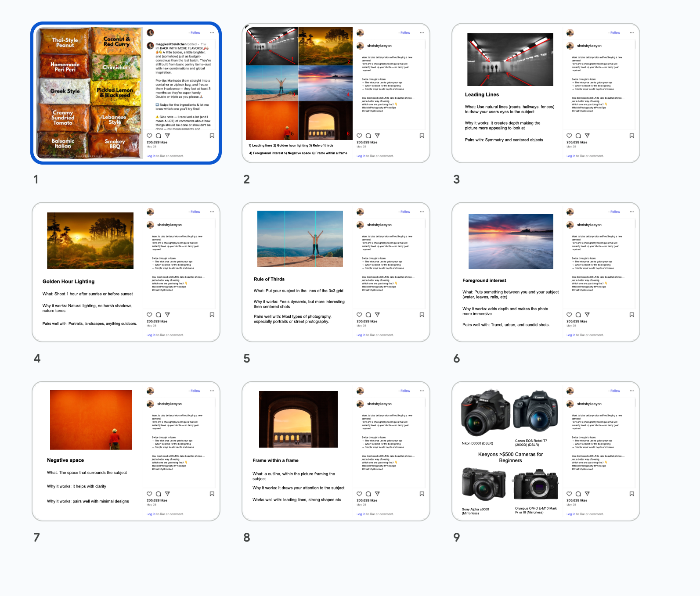Image resolution: width=700 pixels, height=596 pixels.
Task: Click the three-dot more icon in slide 5
Action: tap(422, 212)
